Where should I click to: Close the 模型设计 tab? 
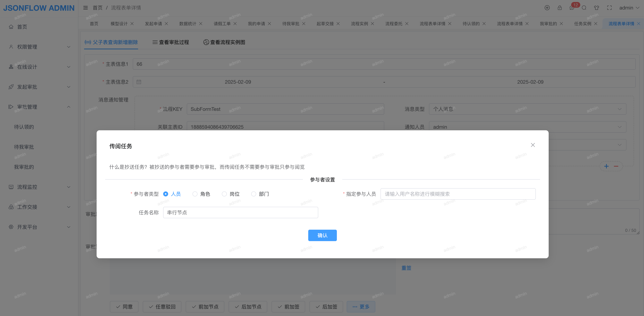(132, 23)
